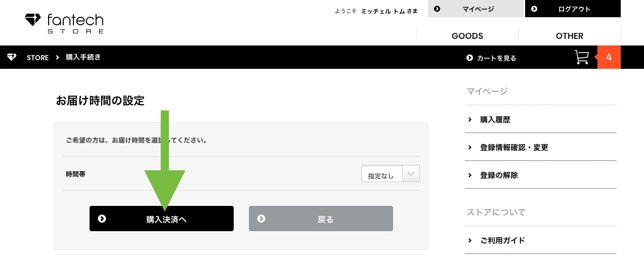Open 登録情報確認・変更 in the sidebar

click(540, 148)
